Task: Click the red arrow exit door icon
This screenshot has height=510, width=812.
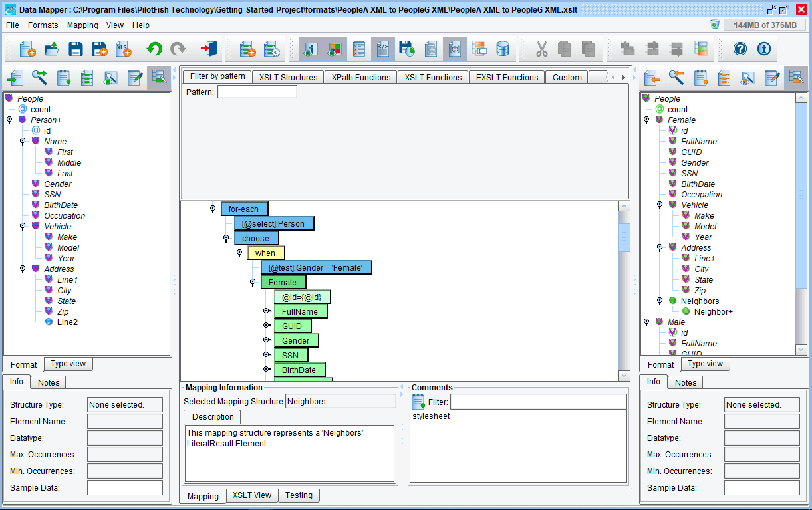Action: 209,49
